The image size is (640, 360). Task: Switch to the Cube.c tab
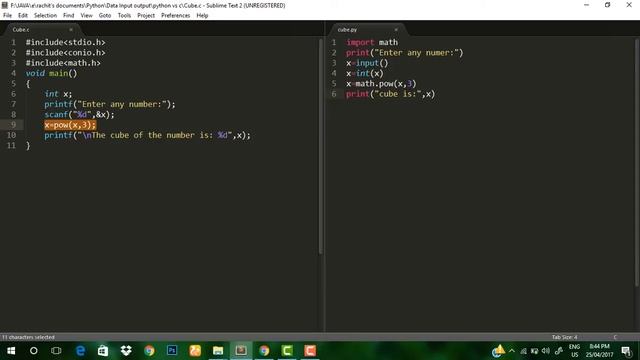coord(41,30)
